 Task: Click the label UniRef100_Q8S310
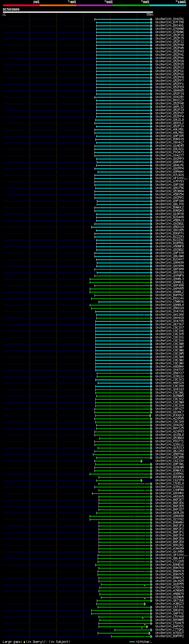[x=170, y=273]
